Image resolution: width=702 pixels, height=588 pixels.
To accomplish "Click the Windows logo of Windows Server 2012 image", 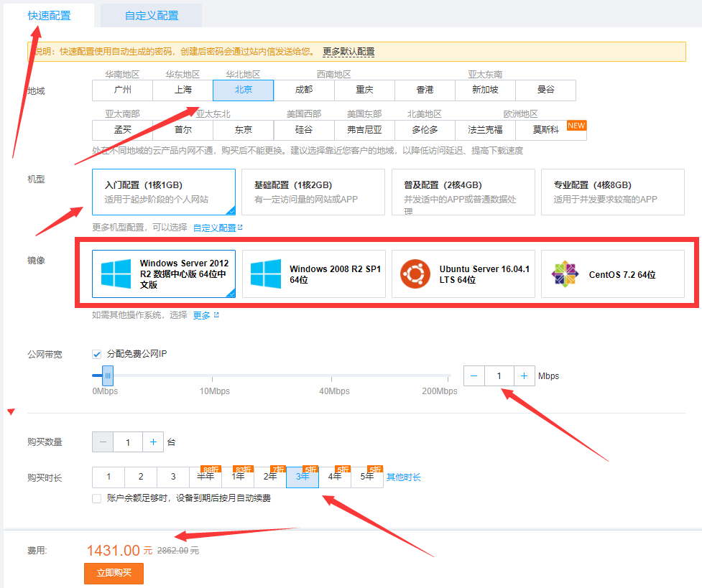I will (x=116, y=274).
